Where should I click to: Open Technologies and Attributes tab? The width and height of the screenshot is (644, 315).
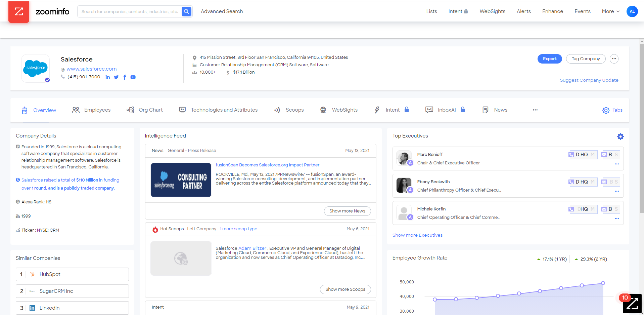(218, 110)
